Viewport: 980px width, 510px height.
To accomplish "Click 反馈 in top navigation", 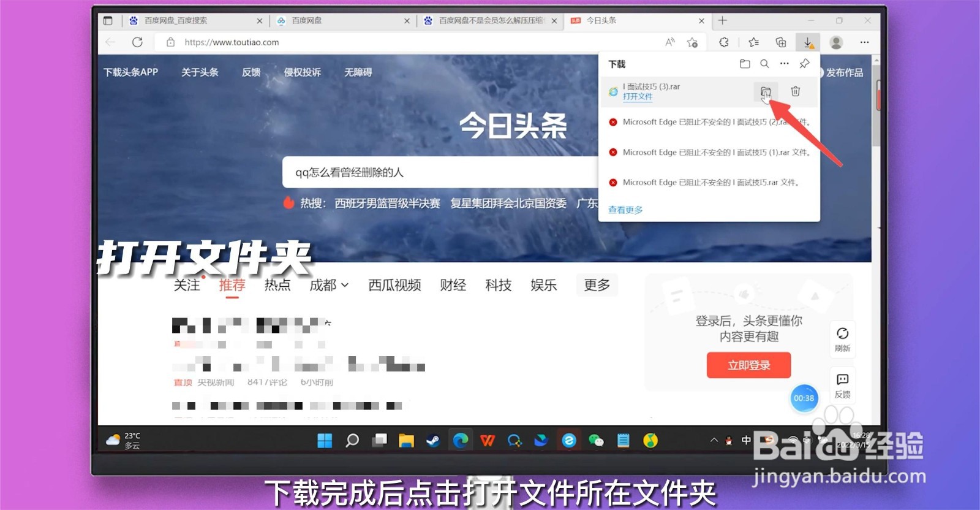I will click(x=251, y=72).
